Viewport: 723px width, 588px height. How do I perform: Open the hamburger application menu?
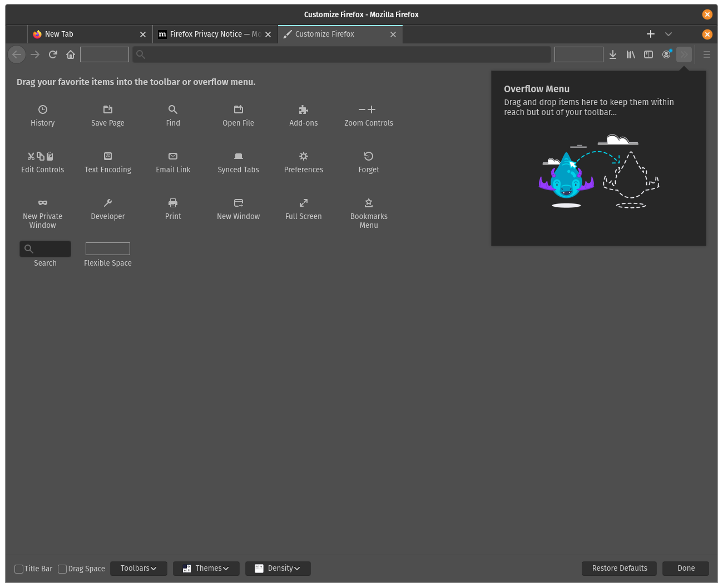(x=707, y=54)
